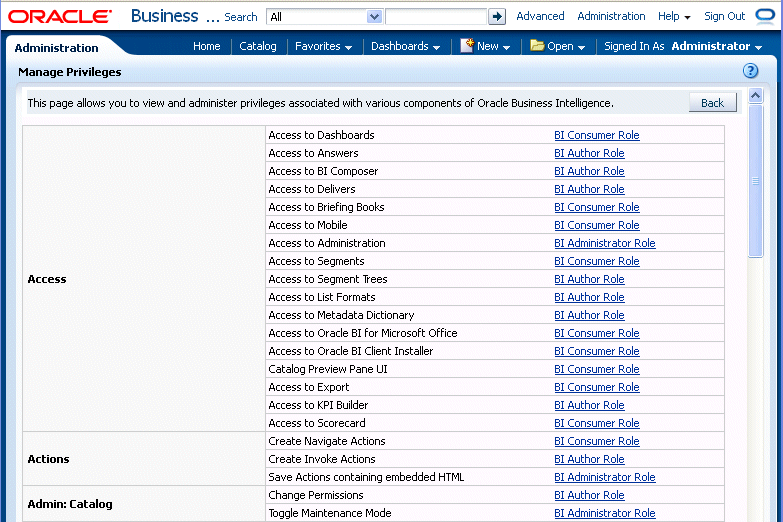Click the scrollbar up arrow
Image resolution: width=783 pixels, height=522 pixels.
point(756,95)
